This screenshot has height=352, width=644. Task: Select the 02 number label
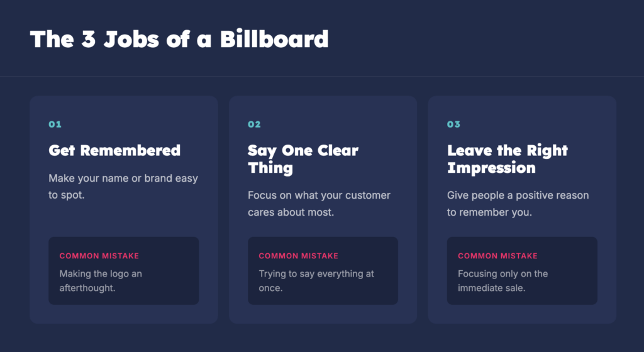click(x=254, y=124)
